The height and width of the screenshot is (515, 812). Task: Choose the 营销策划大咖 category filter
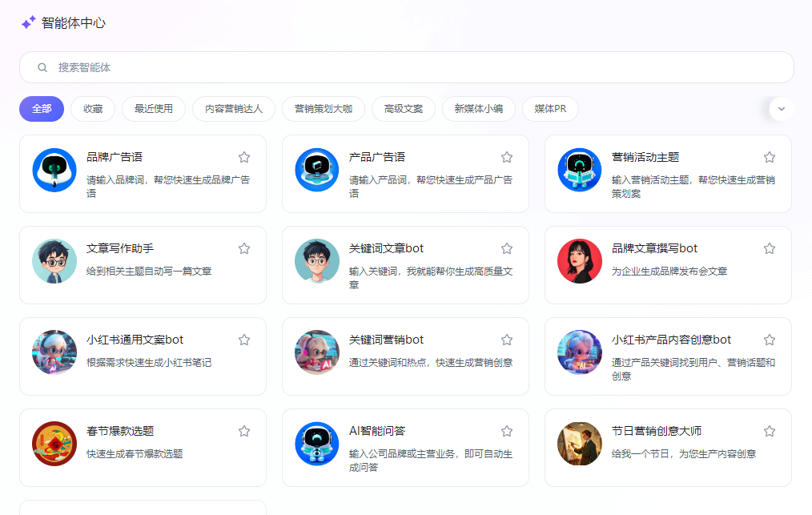(324, 109)
